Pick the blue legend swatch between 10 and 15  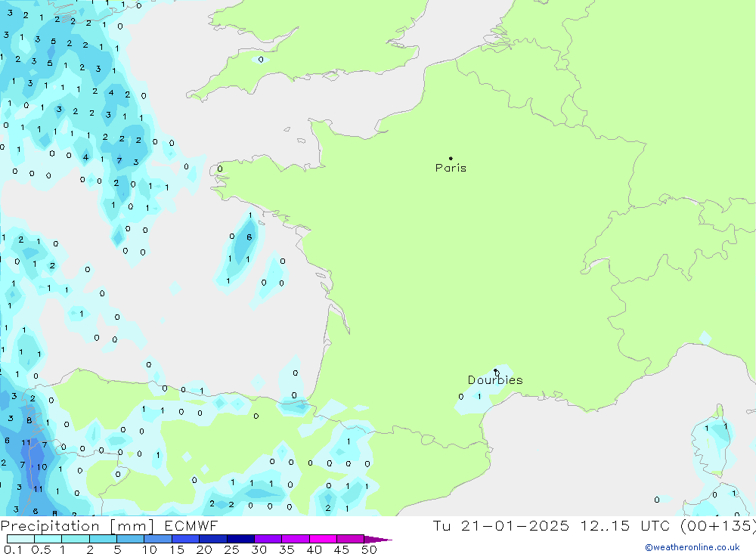click(157, 540)
